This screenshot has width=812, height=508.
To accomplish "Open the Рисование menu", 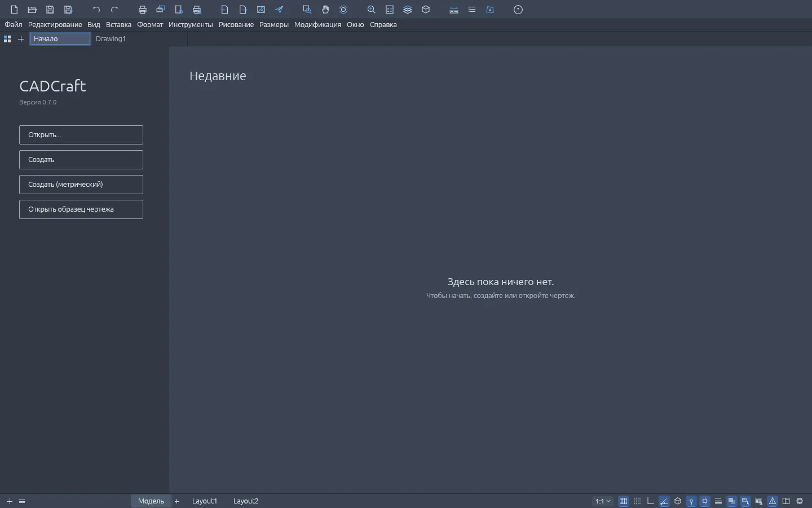I will pyautogui.click(x=236, y=25).
